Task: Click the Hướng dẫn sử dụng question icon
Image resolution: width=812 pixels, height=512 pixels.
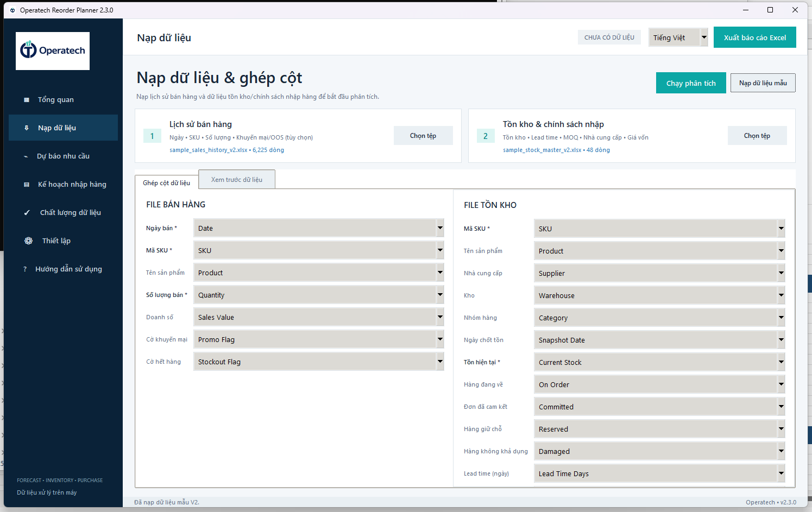Action: [x=25, y=269]
